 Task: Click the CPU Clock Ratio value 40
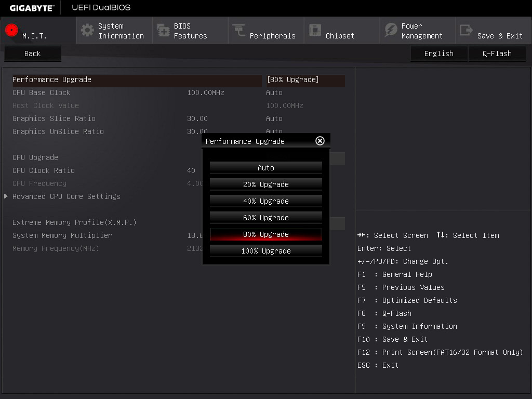click(191, 170)
